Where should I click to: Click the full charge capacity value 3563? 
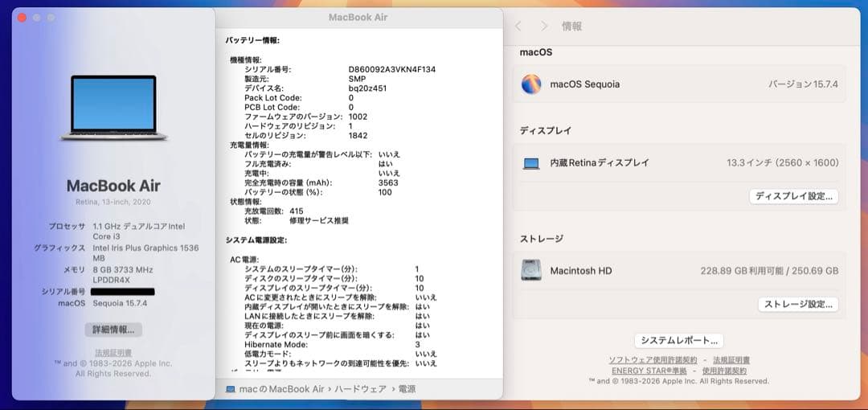pos(388,182)
